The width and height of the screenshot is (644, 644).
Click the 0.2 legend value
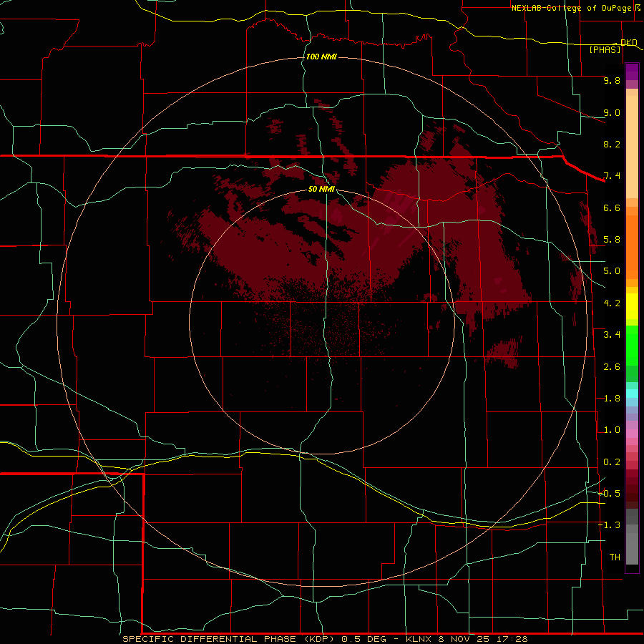tap(612, 462)
